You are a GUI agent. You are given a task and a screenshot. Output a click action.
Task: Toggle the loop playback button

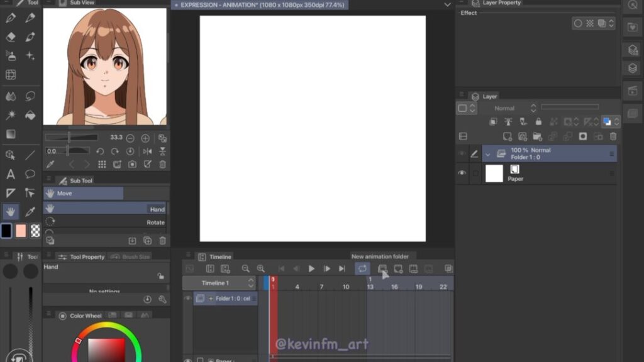coord(362,269)
